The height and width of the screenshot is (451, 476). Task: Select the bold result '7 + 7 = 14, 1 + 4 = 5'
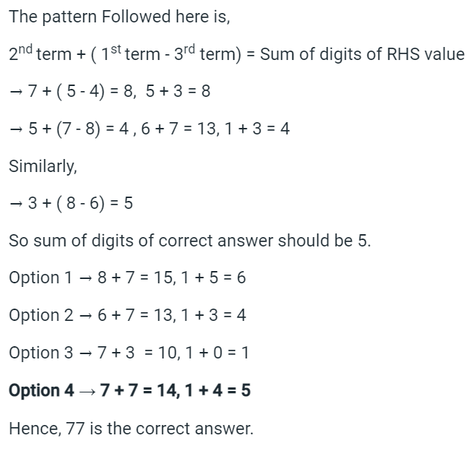(x=176, y=390)
